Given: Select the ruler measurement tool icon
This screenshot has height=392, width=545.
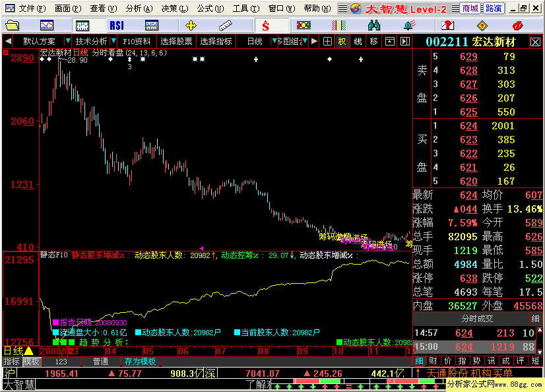Looking at the screenshot, I should coord(225,25).
